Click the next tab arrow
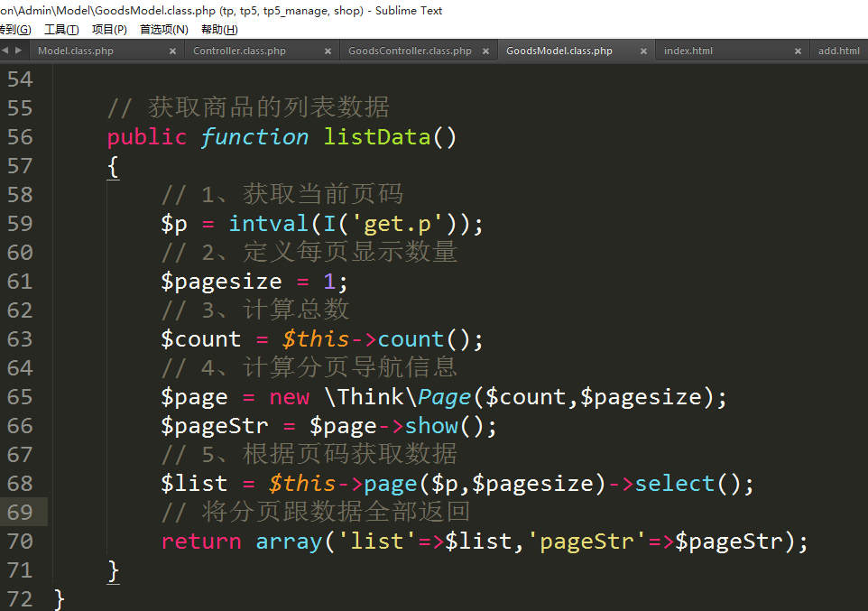 18,51
